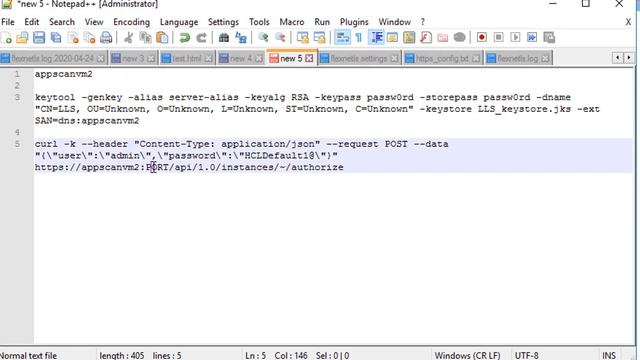640x360 pixels.
Task: Open the Search menu
Action: pyautogui.click(x=62, y=22)
